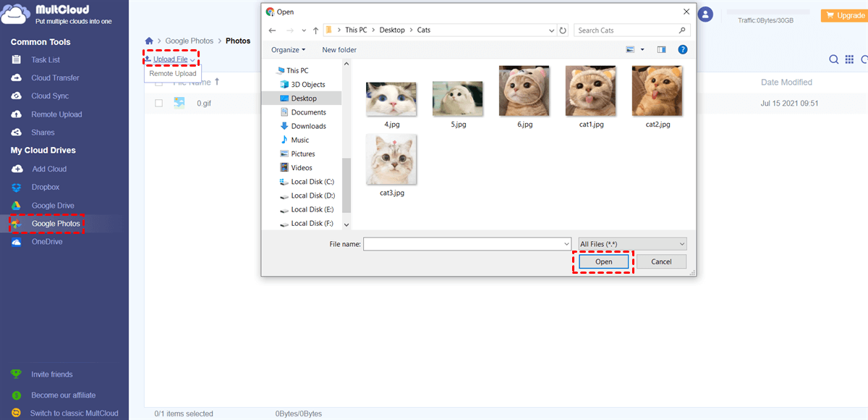The image size is (868, 420).
Task: Open Task List in MultCloud sidebar
Action: pyautogui.click(x=45, y=59)
